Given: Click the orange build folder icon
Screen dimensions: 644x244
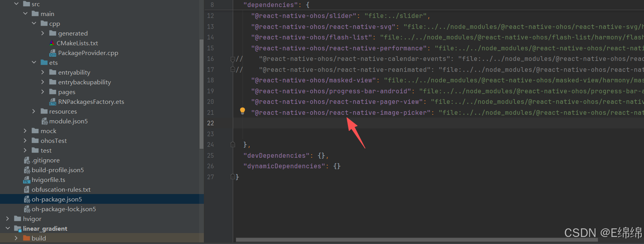Looking at the screenshot, I should [x=27, y=238].
